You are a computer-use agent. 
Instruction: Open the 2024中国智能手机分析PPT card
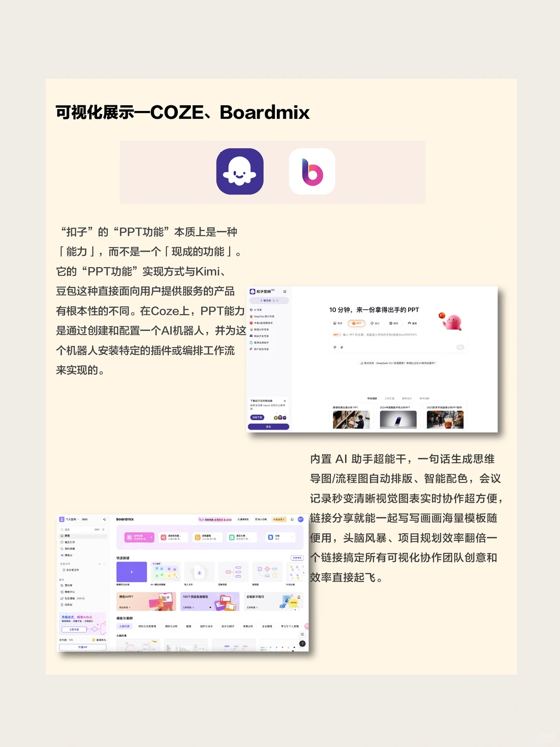tap(398, 416)
